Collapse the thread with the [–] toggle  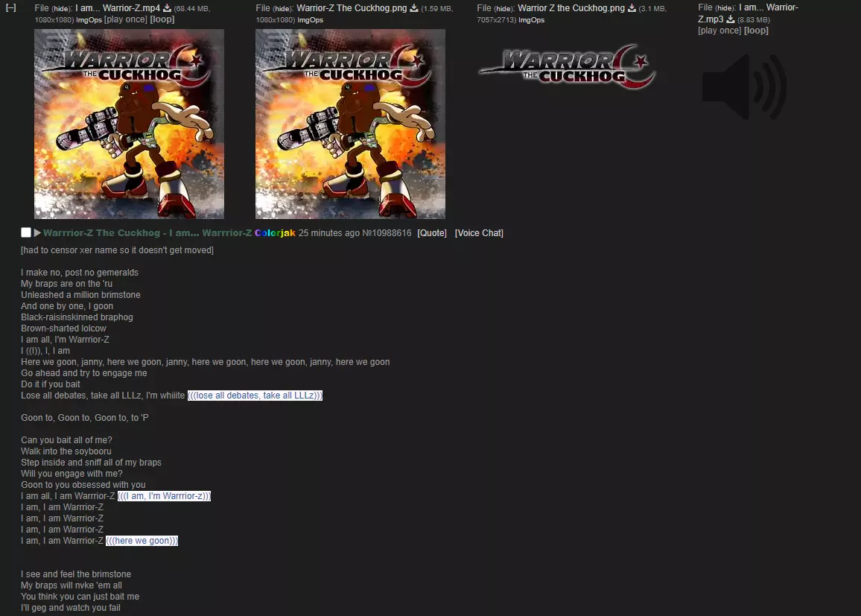[x=10, y=7]
